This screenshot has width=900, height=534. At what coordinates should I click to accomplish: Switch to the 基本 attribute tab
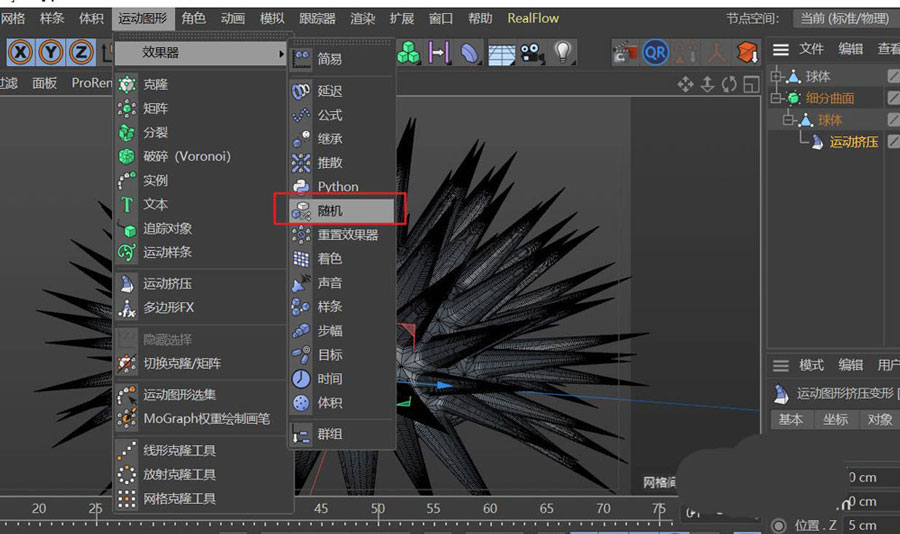point(791,419)
